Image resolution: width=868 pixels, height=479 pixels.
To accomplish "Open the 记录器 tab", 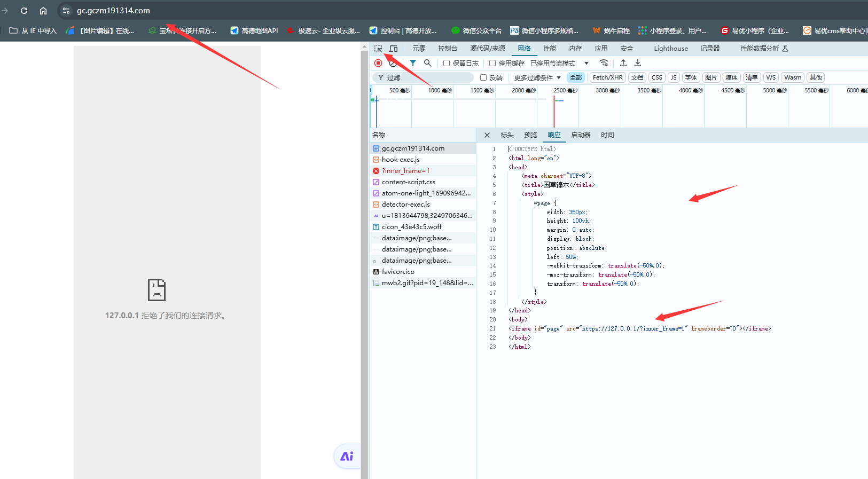I will [710, 49].
